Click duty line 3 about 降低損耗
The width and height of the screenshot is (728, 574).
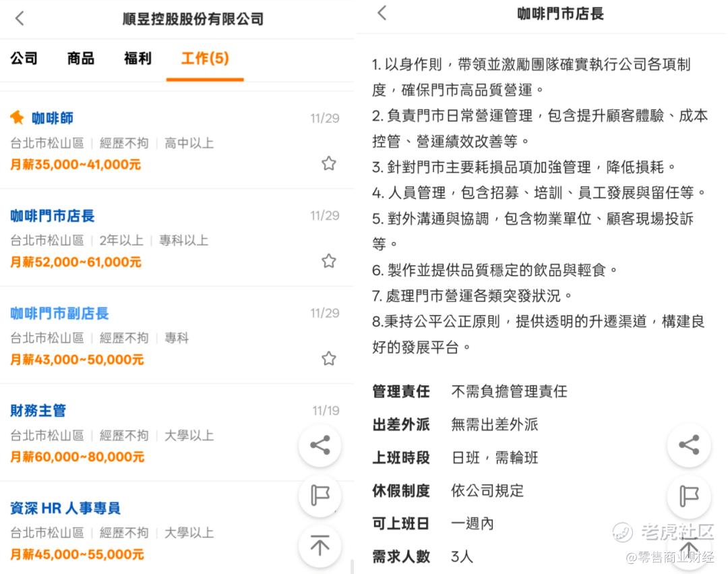[524, 167]
